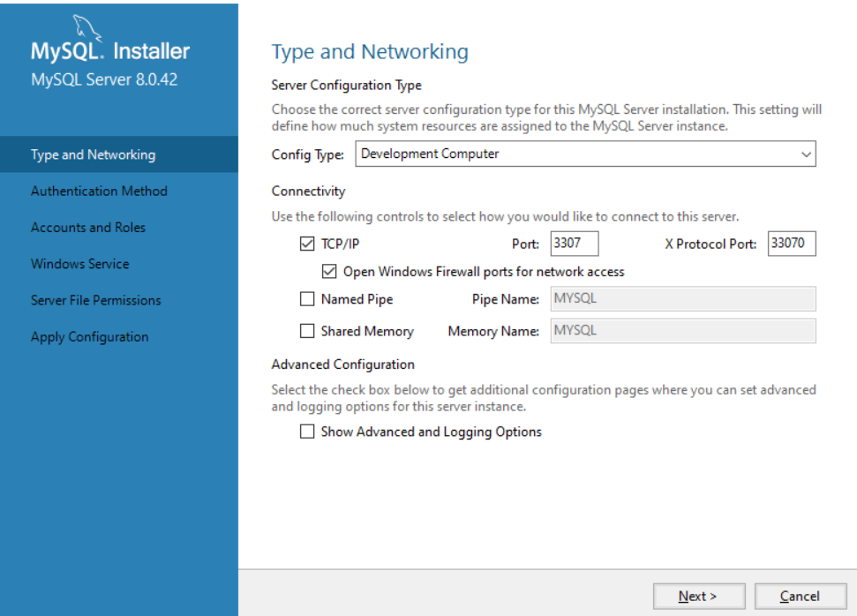Toggle Open Windows Firewall ports checkbox
Viewport: 857px width, 616px height.
click(329, 271)
